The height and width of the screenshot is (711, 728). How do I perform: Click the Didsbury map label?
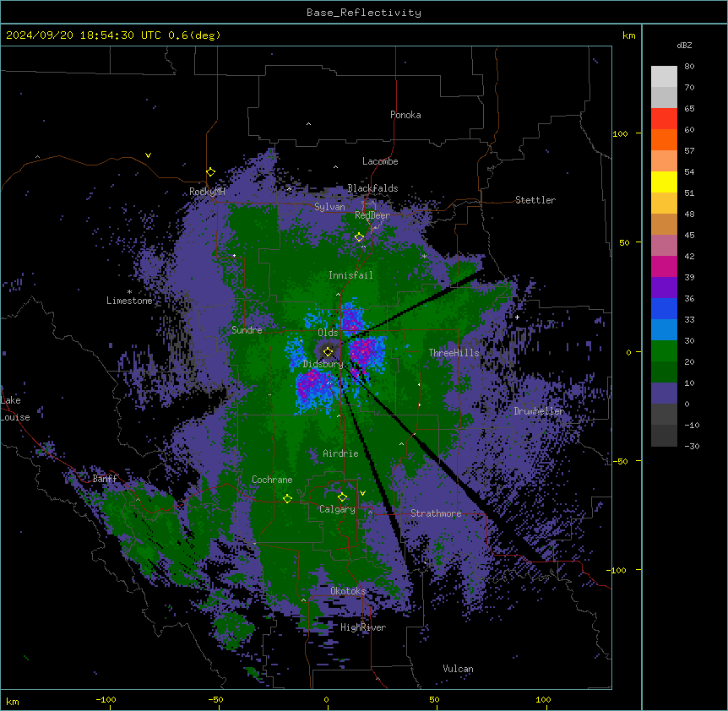(x=323, y=364)
